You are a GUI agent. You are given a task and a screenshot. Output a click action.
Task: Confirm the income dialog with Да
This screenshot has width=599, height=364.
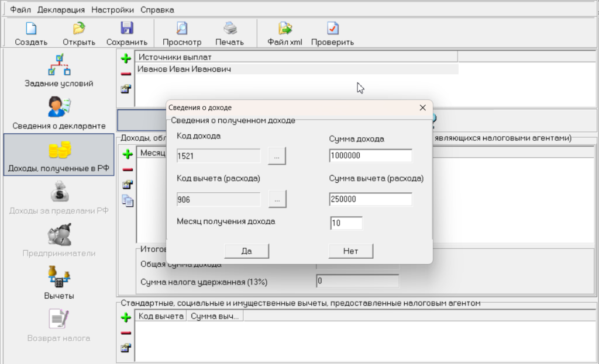click(x=246, y=251)
